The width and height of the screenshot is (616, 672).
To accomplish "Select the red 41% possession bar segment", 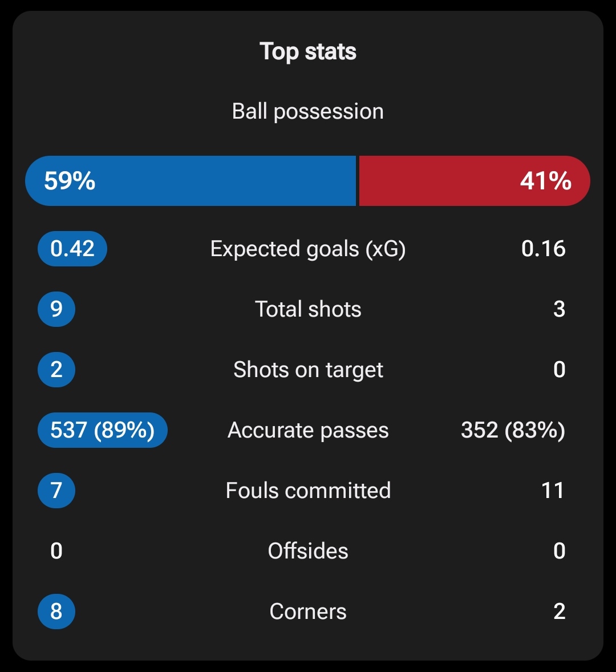I will [x=475, y=181].
